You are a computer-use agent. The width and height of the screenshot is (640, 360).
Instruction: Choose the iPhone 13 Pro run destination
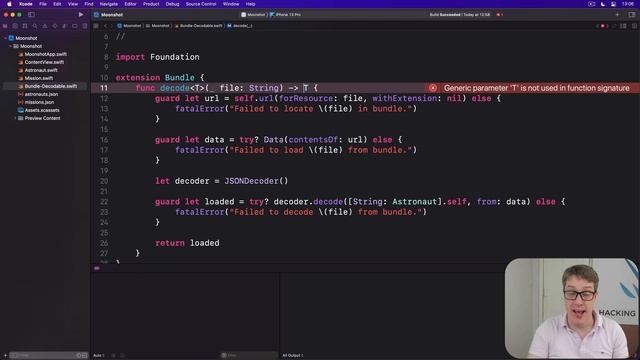pyautogui.click(x=285, y=15)
